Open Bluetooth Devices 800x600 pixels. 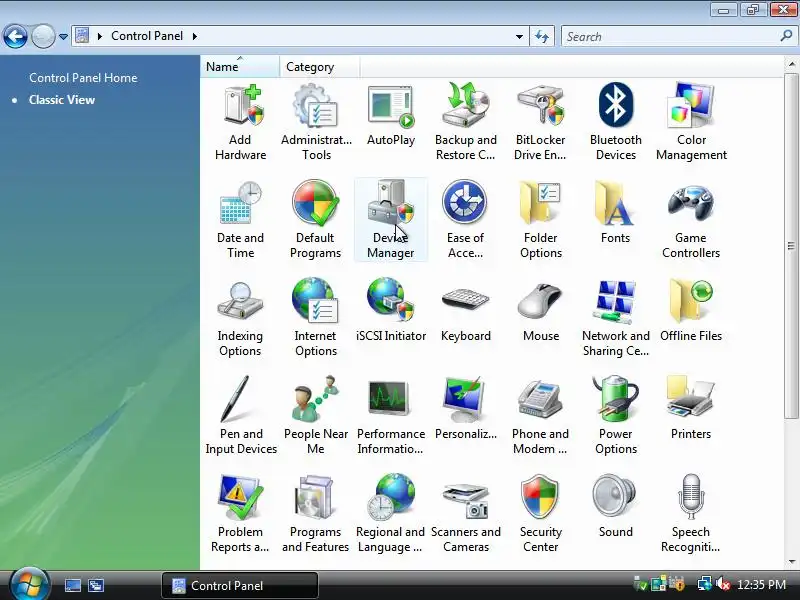coord(616,122)
